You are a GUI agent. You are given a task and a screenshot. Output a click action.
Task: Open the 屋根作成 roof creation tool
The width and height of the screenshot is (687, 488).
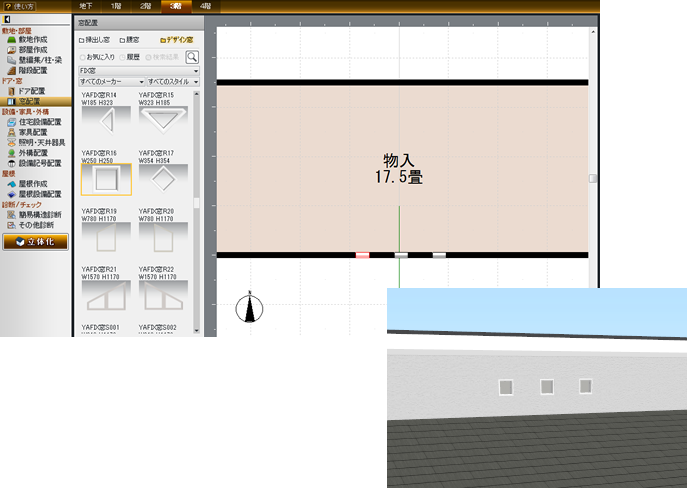28,184
